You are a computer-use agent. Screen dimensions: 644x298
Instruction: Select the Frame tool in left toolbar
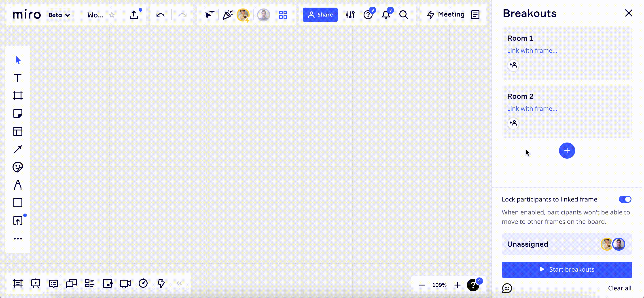click(x=18, y=96)
